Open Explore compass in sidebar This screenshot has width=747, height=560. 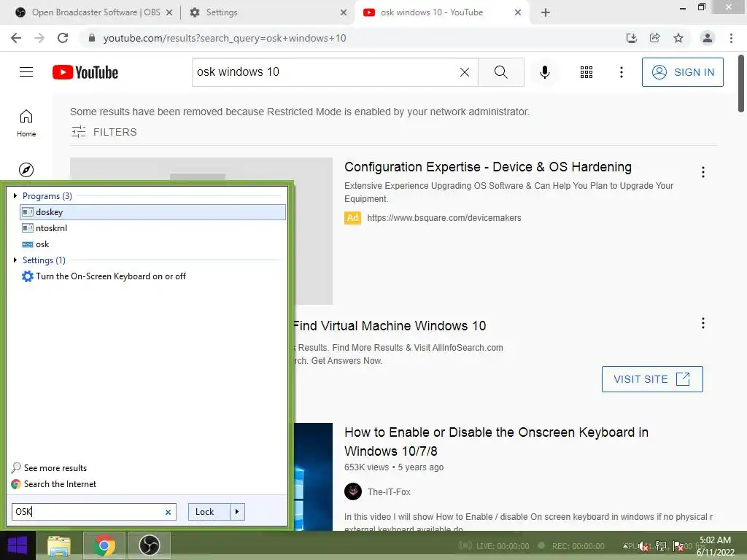coord(26,169)
